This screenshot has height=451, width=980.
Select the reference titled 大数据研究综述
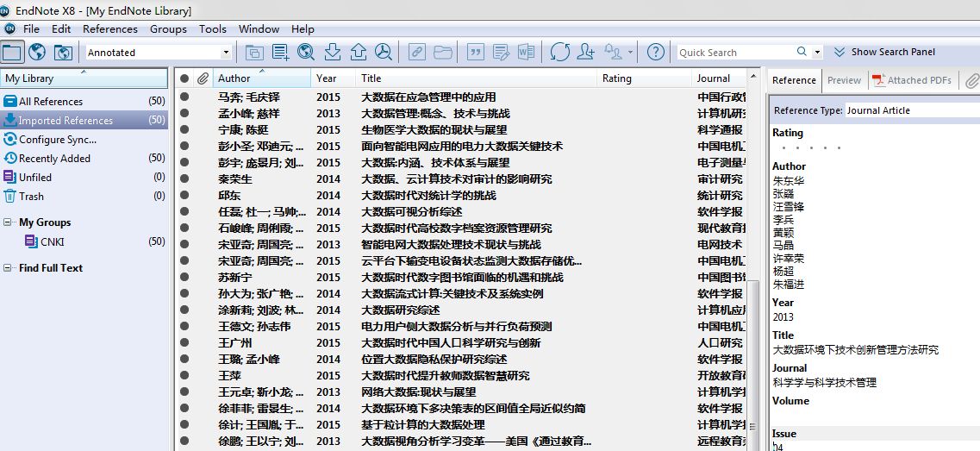[400, 310]
